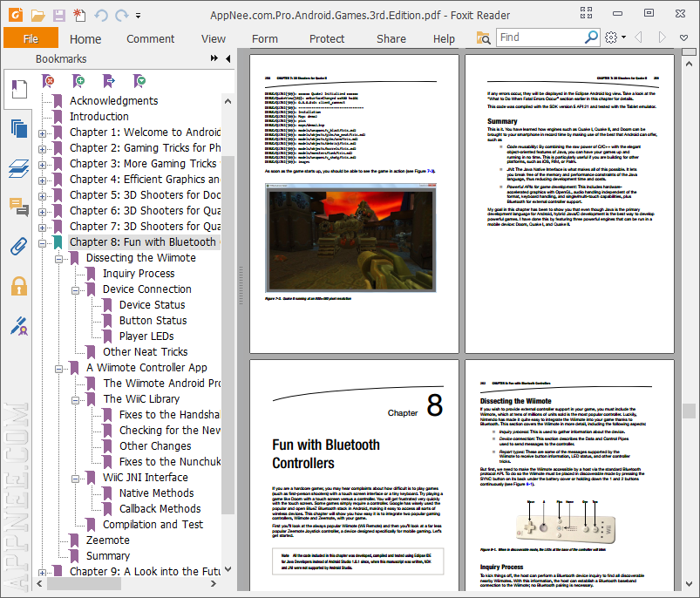This screenshot has height=598, width=700.
Task: Go to Player LEDs bookmark
Action: (146, 336)
